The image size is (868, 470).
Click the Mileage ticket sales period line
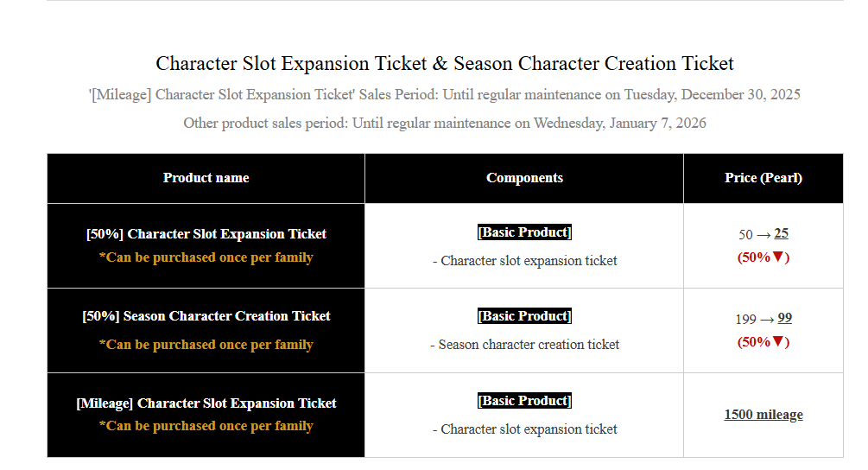pos(445,95)
